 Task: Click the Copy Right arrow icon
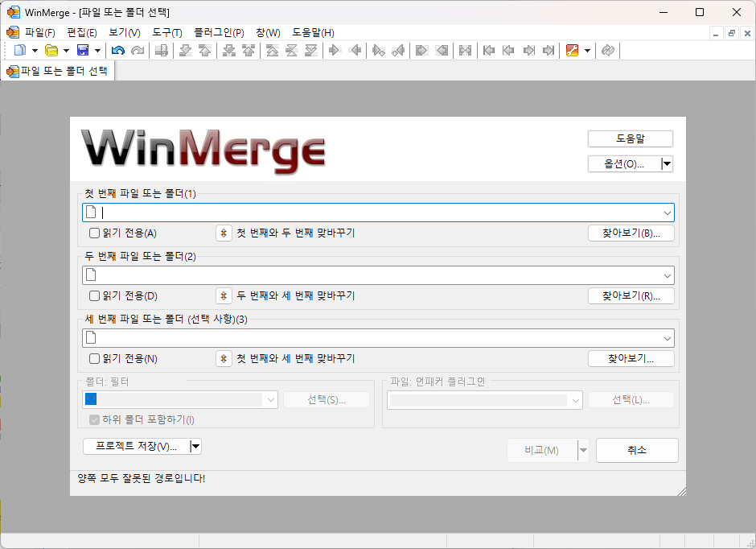pyautogui.click(x=335, y=50)
